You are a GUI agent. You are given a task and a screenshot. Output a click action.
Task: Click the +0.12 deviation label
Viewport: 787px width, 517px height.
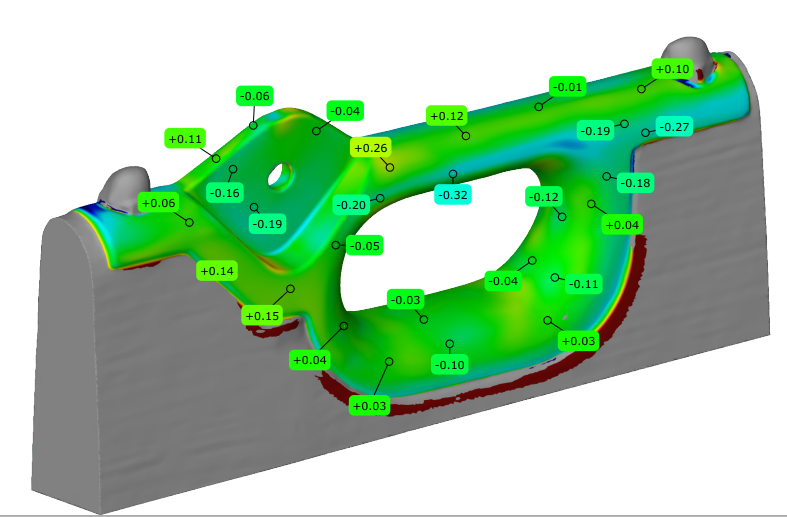tap(447, 116)
